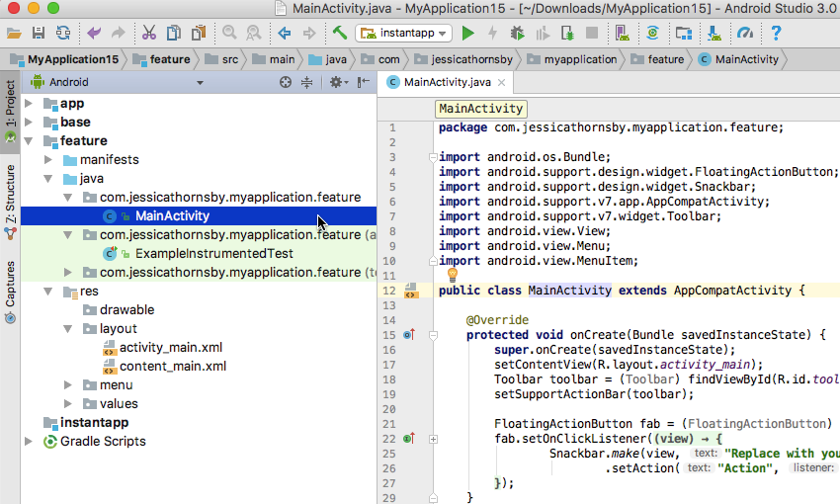This screenshot has width=840, height=504.
Task: Open the project panel gear settings
Action: 338,82
